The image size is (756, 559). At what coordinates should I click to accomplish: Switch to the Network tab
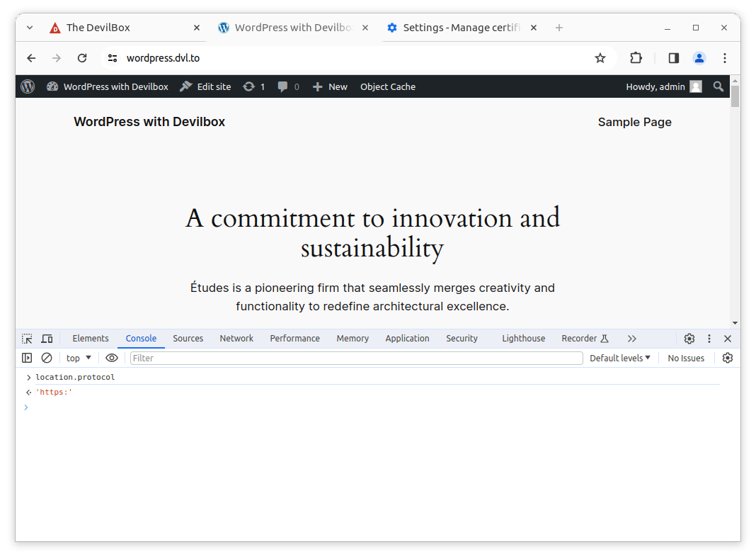click(236, 339)
